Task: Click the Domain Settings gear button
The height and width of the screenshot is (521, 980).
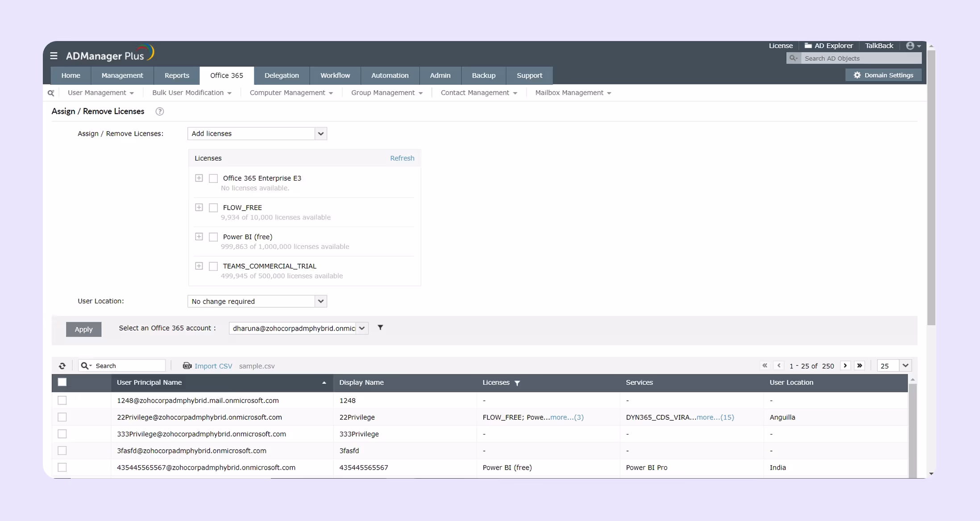Action: (x=884, y=75)
